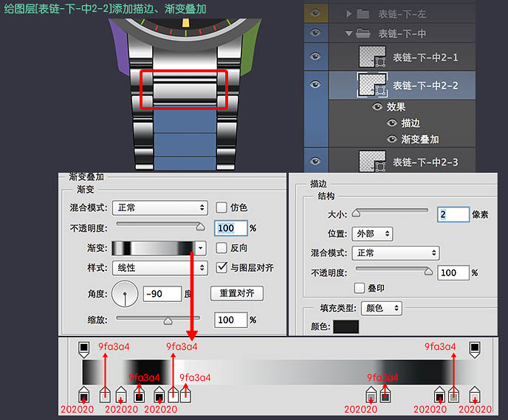Click the 表链-下-中2-3 layer thumbnail
508x420 pixels.
point(371,162)
